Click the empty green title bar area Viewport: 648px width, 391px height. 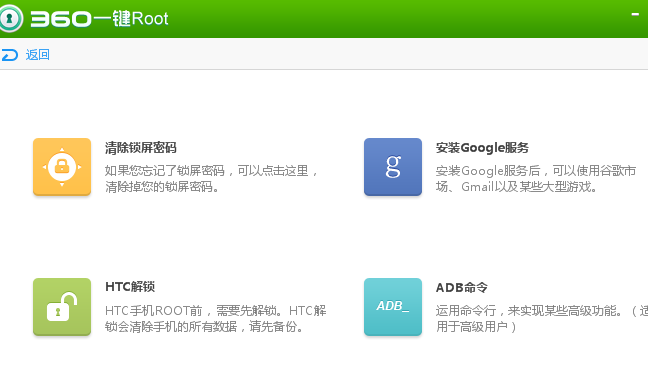pyautogui.click(x=397, y=19)
